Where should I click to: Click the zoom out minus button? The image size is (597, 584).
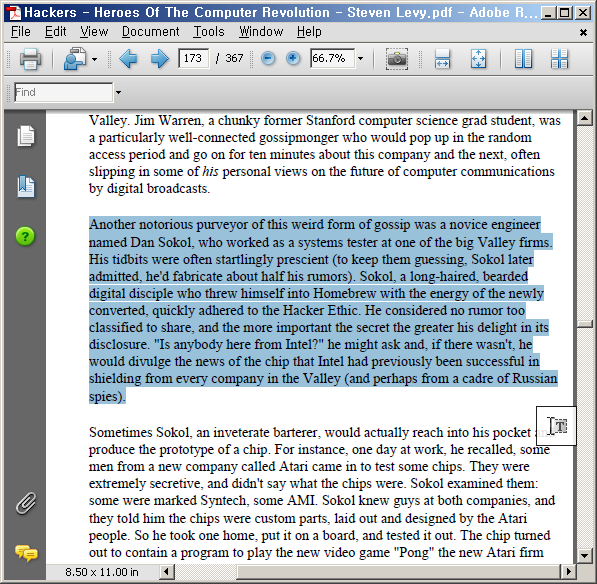(268, 58)
